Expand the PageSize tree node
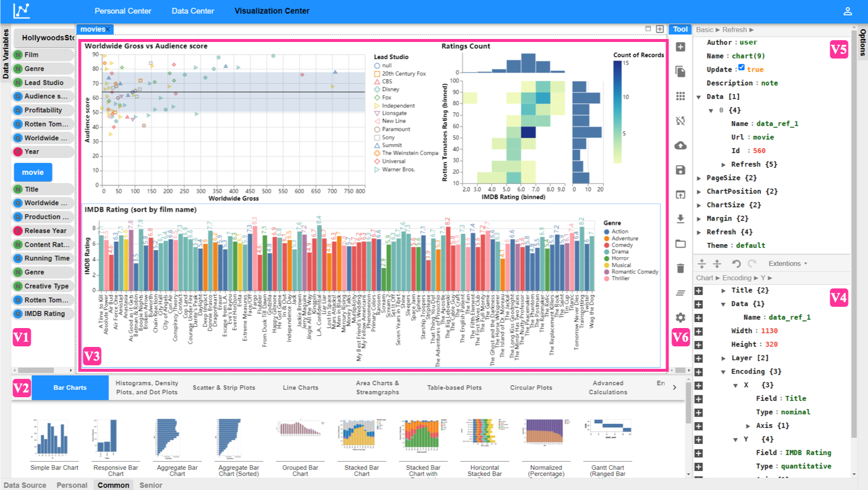868x490 pixels. click(699, 178)
